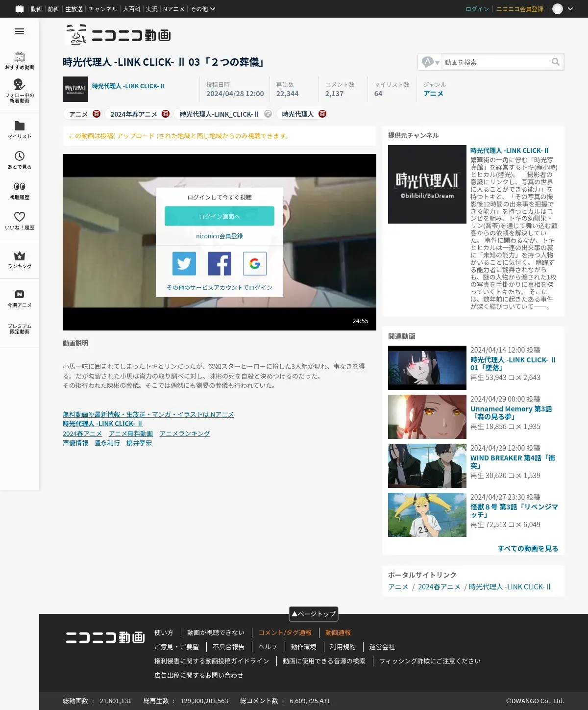Open ヘルプ in the footer
Screen dimensions: 588x710
pyautogui.click(x=268, y=647)
